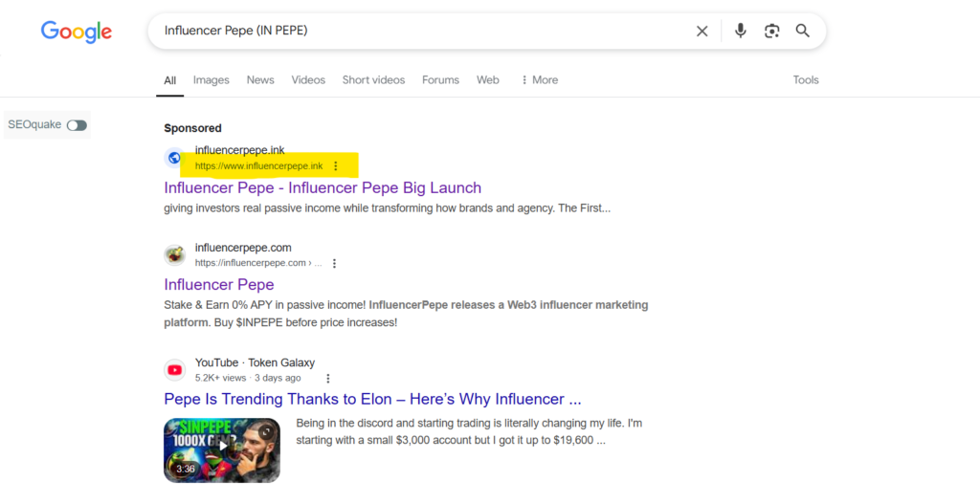
Task: Switch to the News tab
Action: coord(260,80)
